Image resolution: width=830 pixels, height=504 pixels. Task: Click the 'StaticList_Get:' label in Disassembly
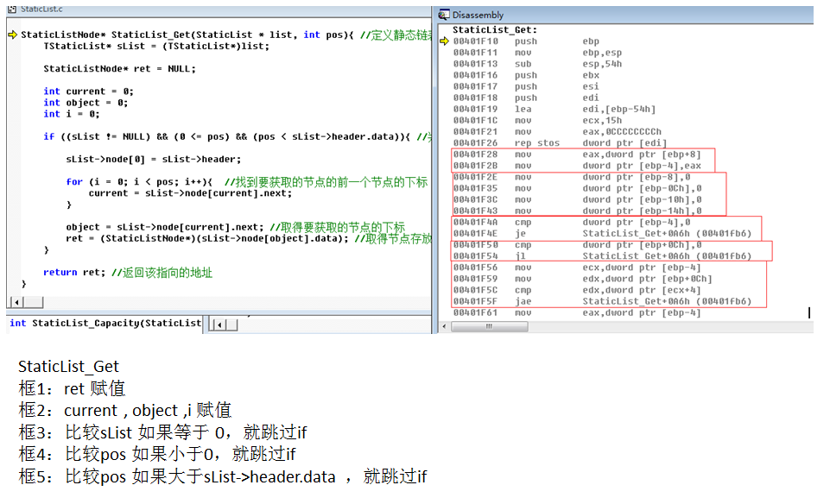tap(495, 30)
